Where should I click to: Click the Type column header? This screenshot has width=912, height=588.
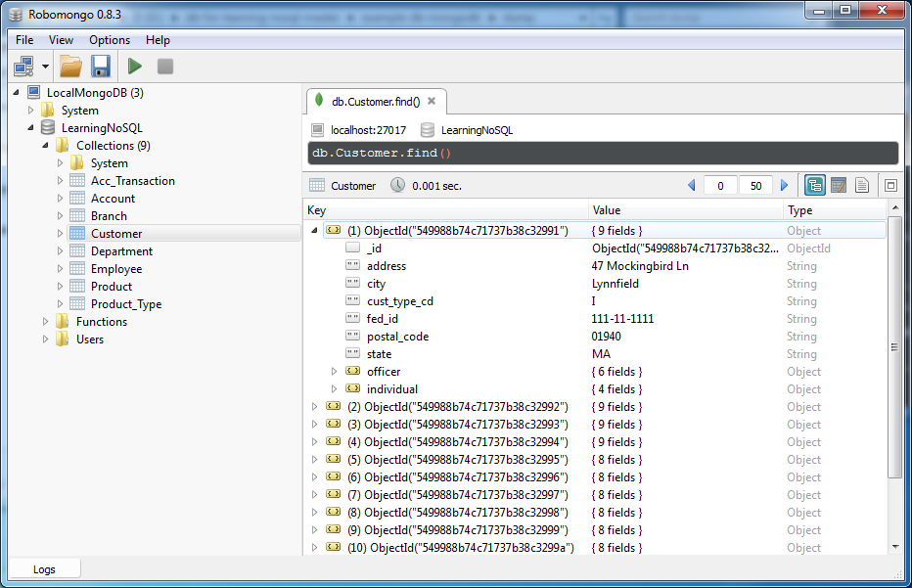click(x=836, y=210)
